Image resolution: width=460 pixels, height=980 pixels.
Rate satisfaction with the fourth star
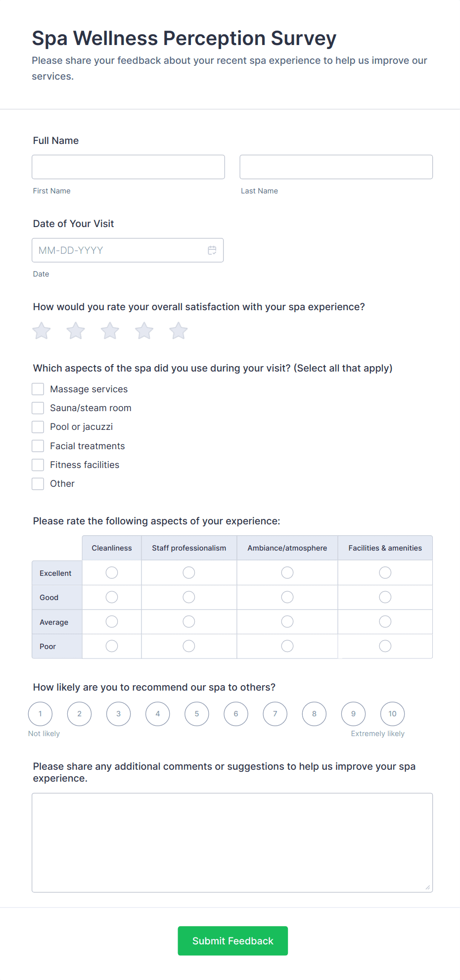[144, 331]
